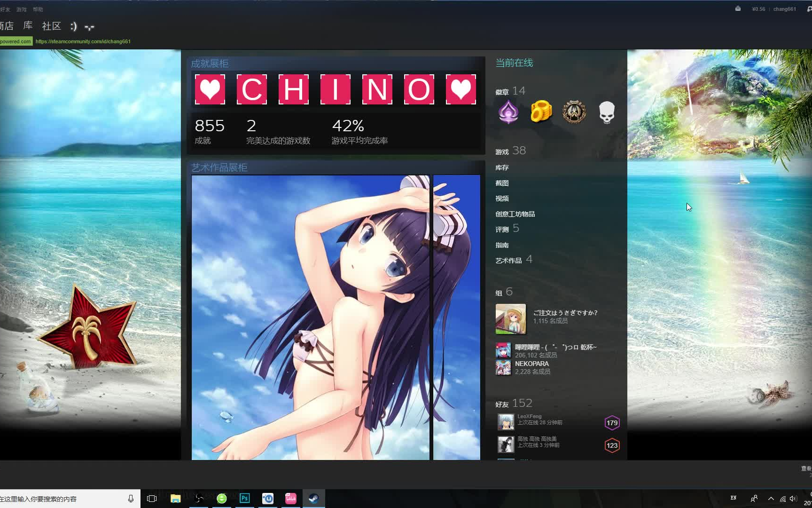
Task: Go to the 社区 tab
Action: [x=52, y=26]
